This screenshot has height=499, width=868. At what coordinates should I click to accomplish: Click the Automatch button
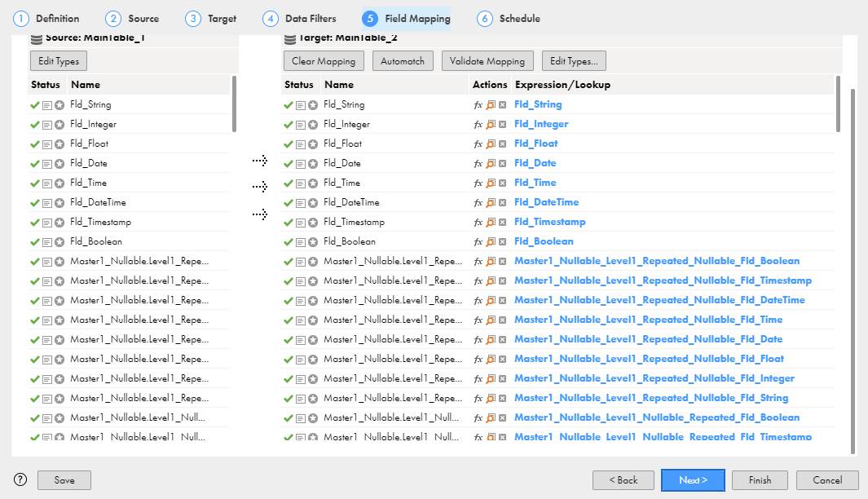(403, 61)
